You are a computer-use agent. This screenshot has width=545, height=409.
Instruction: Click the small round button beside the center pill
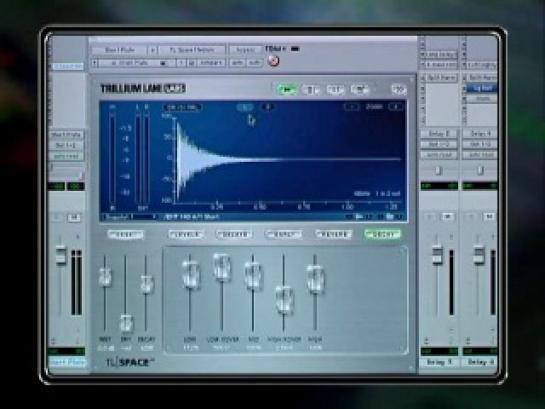tap(268, 107)
